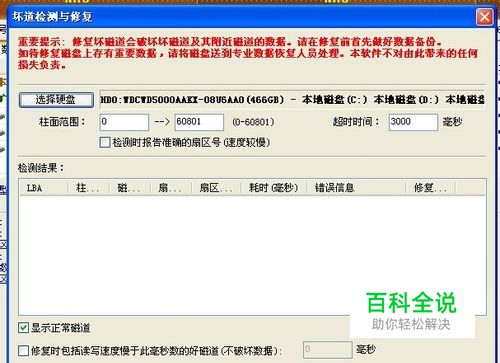Click the 选择硬盘 button
The image size is (500, 363).
point(56,100)
